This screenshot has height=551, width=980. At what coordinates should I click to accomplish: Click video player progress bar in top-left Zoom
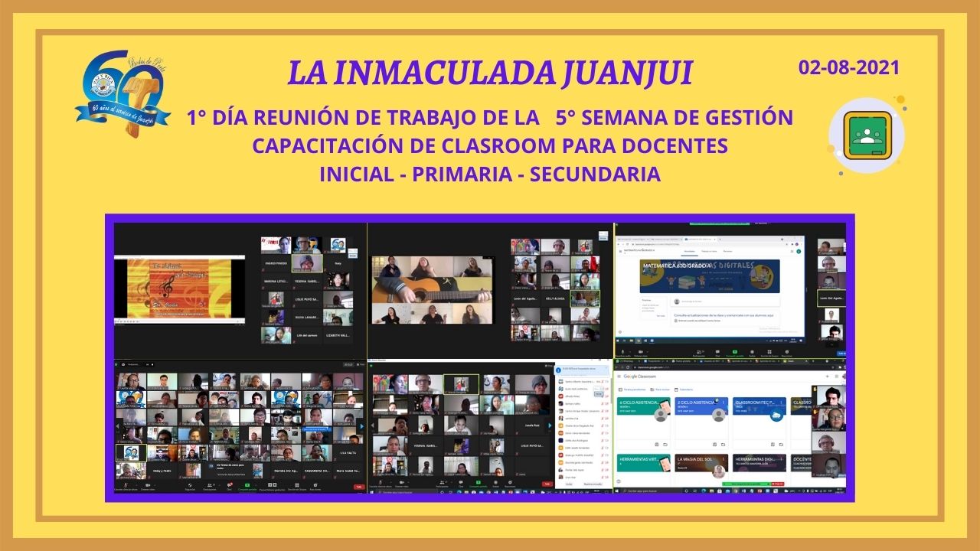point(180,318)
